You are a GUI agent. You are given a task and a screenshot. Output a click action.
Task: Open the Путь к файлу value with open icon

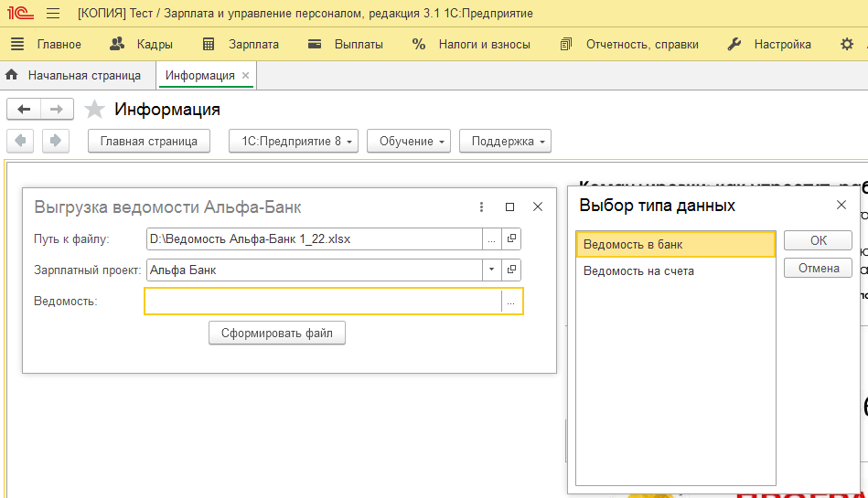click(x=511, y=239)
